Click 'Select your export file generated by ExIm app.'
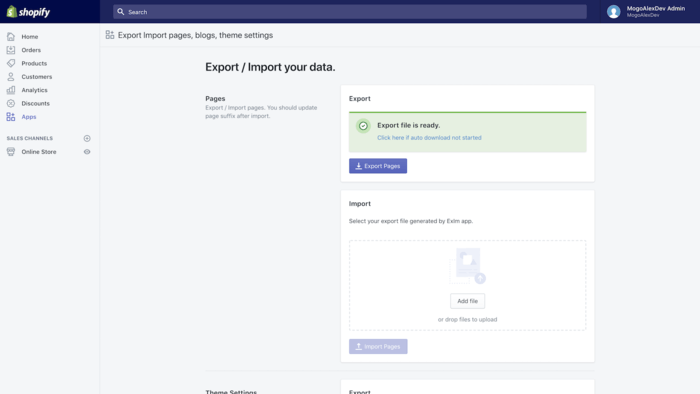This screenshot has width=700, height=394. [x=411, y=221]
